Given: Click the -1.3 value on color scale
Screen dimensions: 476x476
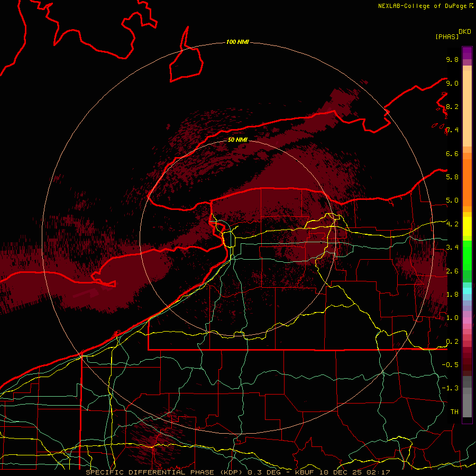Looking at the screenshot, I should click(450, 388).
